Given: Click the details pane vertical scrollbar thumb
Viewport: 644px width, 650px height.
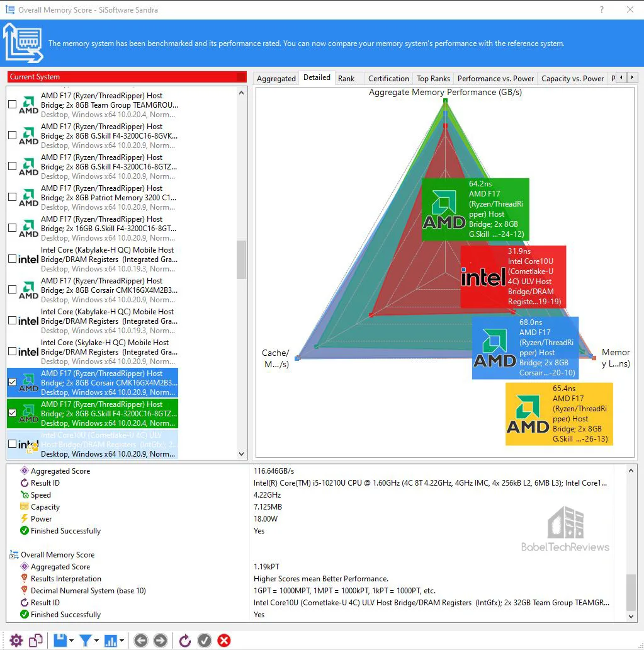Looking at the screenshot, I should [x=631, y=592].
